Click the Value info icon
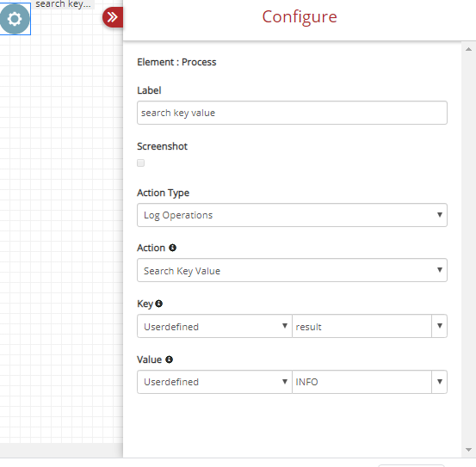This screenshot has height=467, width=476. [x=169, y=359]
